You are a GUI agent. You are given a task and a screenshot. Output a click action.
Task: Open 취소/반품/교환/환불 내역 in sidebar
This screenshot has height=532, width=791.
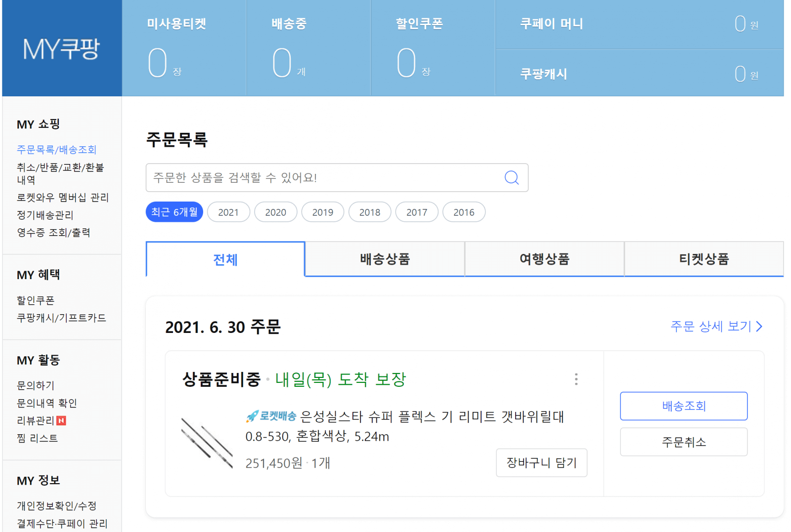pos(60,173)
